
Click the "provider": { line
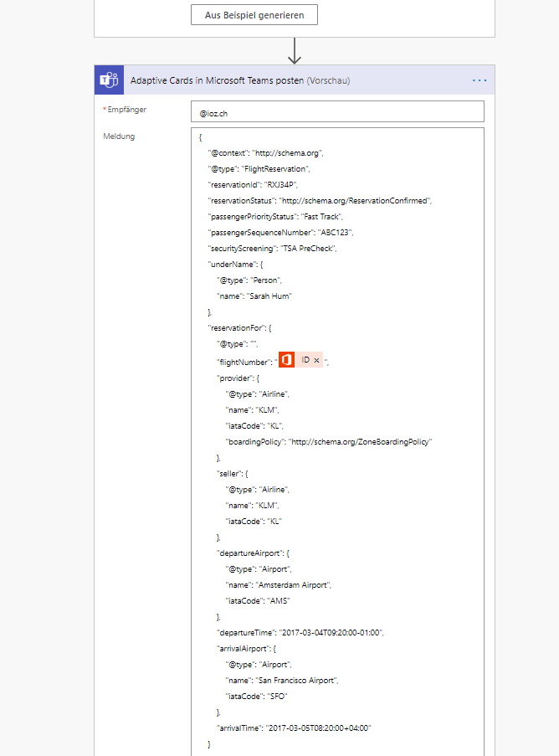coord(238,378)
